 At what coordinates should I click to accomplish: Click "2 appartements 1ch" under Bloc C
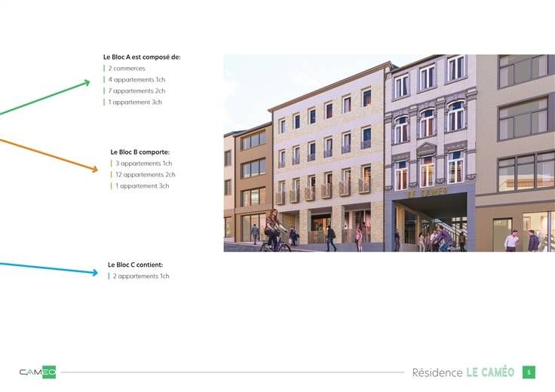click(x=141, y=276)
